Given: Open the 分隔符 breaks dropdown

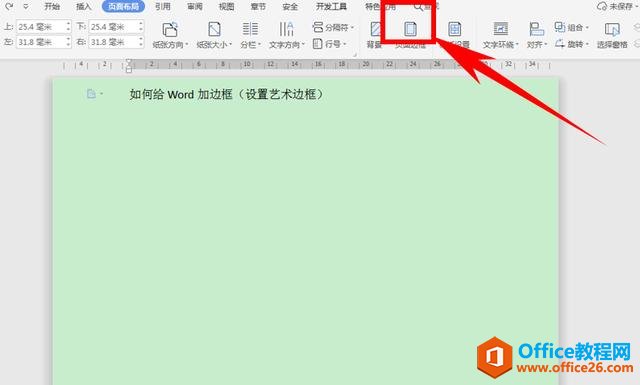Looking at the screenshot, I should coord(333,27).
